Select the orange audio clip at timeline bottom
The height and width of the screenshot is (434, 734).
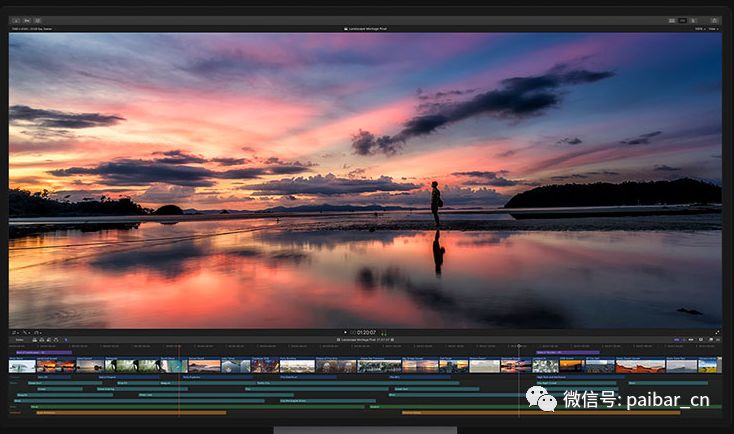pos(130,412)
